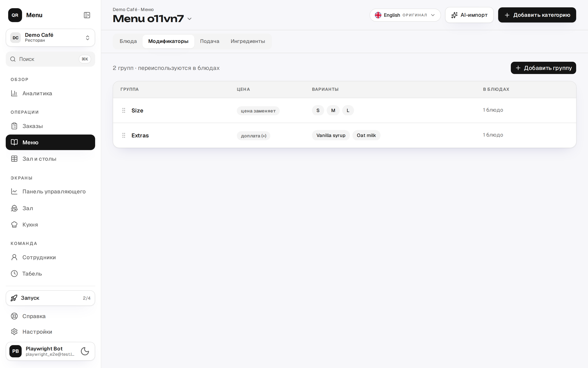
Task: Open the Menu o11vn7 title dropdown
Action: pyautogui.click(x=189, y=19)
